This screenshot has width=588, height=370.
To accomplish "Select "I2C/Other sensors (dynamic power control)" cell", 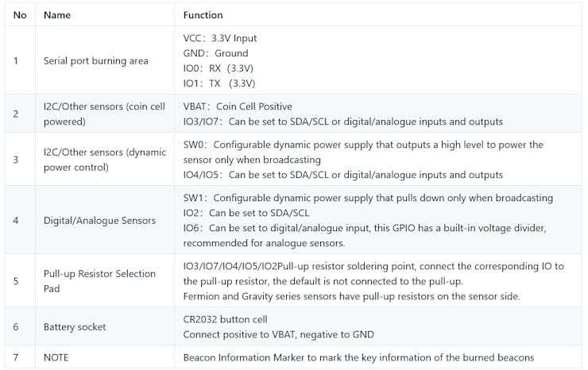I will 105,160.
